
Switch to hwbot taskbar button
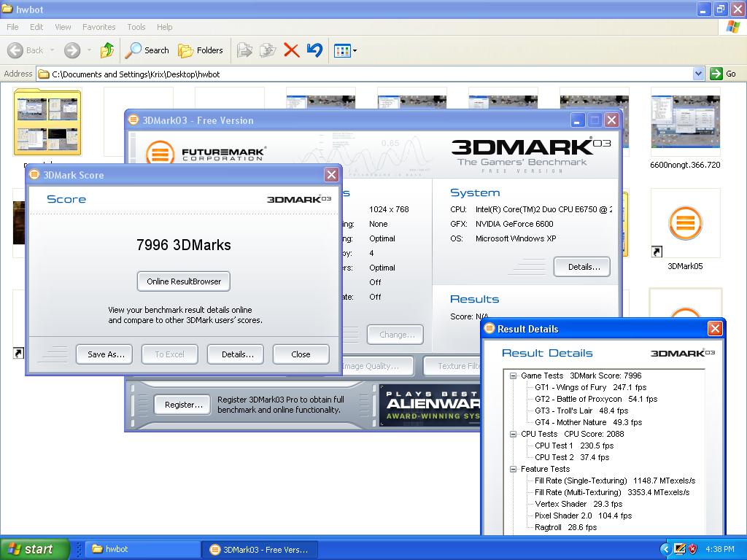pos(142,549)
